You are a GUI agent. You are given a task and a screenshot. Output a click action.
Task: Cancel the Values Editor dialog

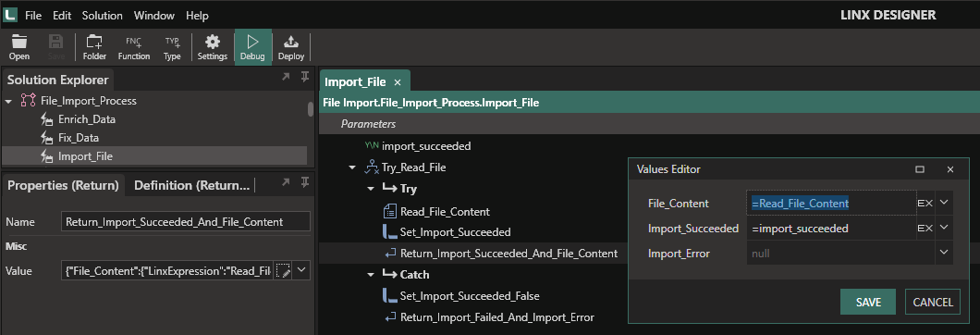933,302
